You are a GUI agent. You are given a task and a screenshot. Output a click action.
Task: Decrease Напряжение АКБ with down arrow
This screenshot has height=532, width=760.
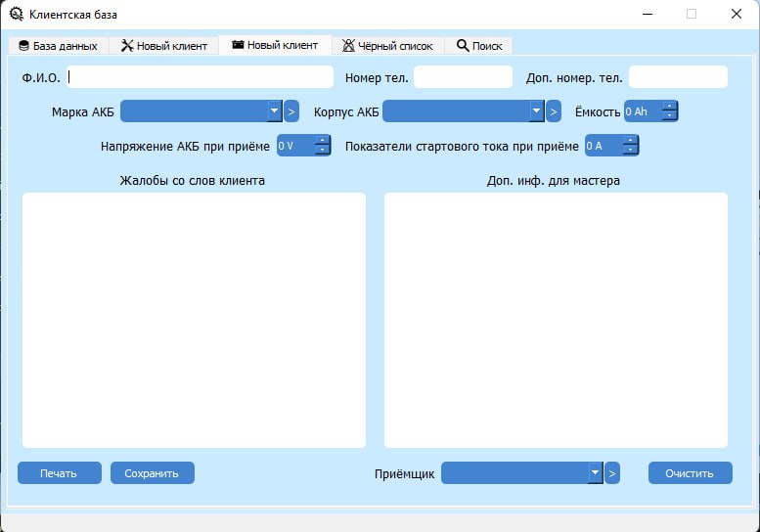[x=323, y=151]
